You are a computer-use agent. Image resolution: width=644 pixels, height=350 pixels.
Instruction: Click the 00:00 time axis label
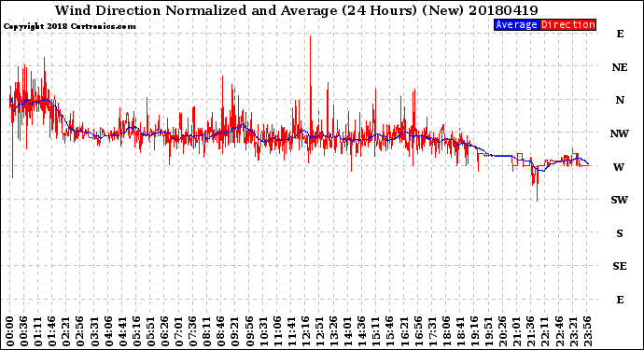coord(9,331)
